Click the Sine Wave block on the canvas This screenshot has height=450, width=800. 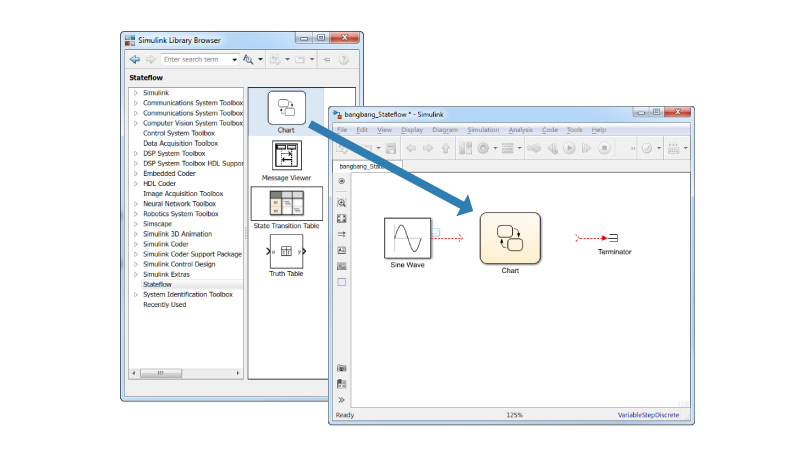[x=407, y=238]
